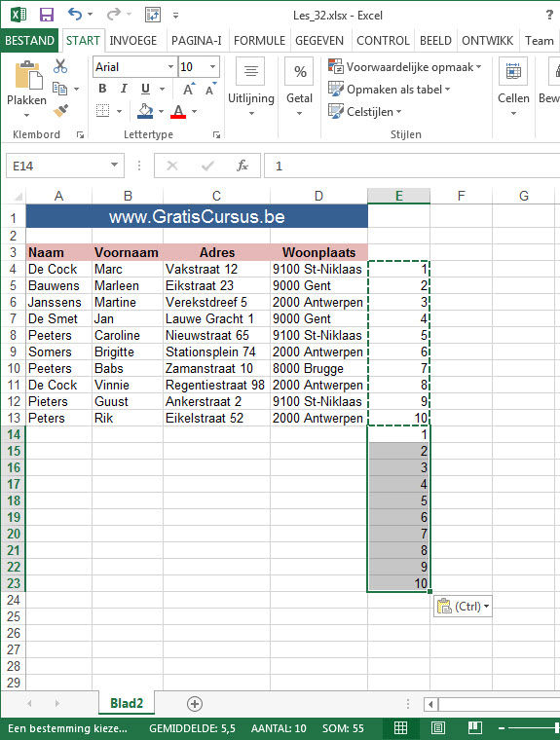Image resolution: width=560 pixels, height=740 pixels.
Task: Select cell containing De Cock in row 4
Action: 59,269
